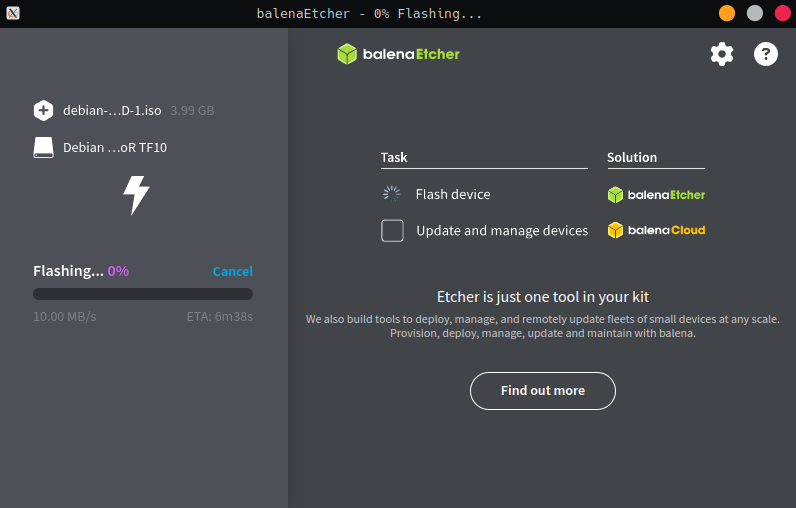Click the Flash device task label

pos(453,194)
